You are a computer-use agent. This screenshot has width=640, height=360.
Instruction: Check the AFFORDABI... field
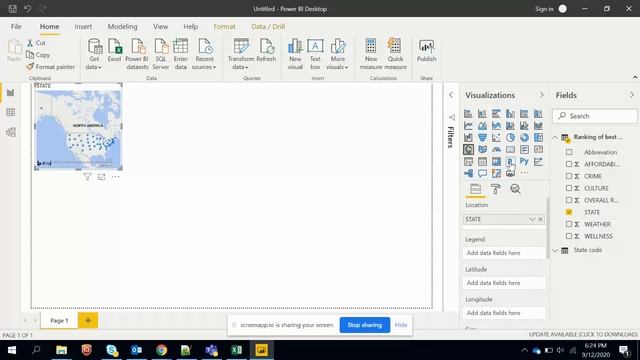point(569,164)
